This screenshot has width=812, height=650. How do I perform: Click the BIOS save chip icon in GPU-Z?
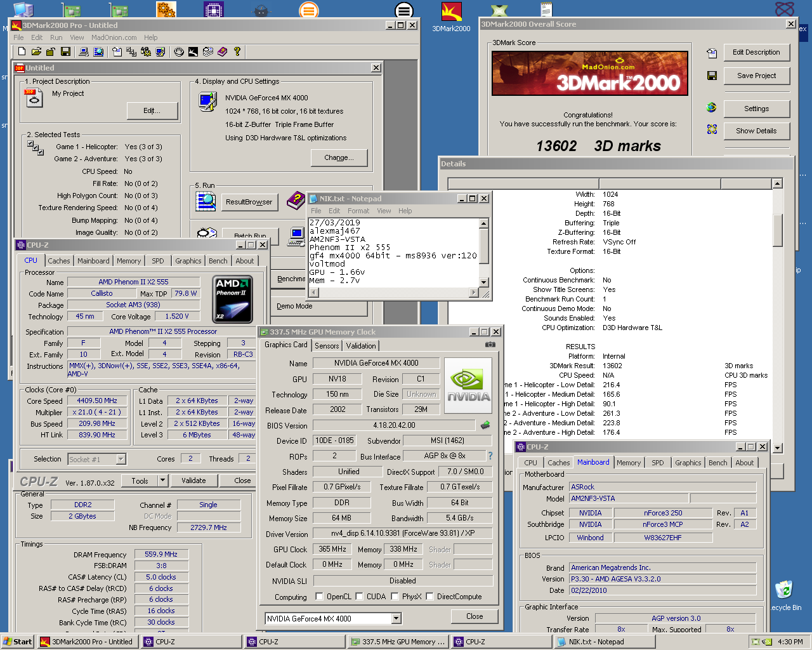click(485, 425)
